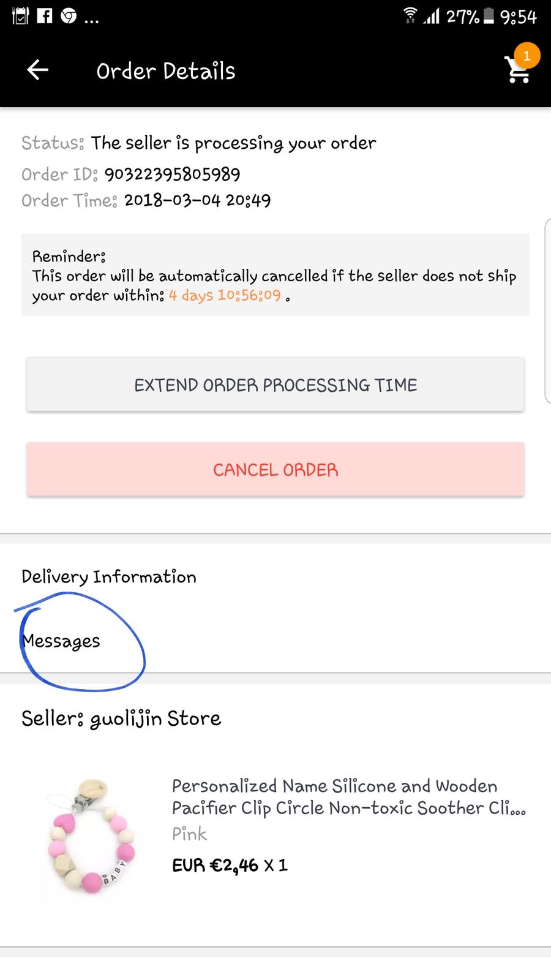This screenshot has height=980, width=551.
Task: Tap the Facebook notification icon
Action: 45,16
